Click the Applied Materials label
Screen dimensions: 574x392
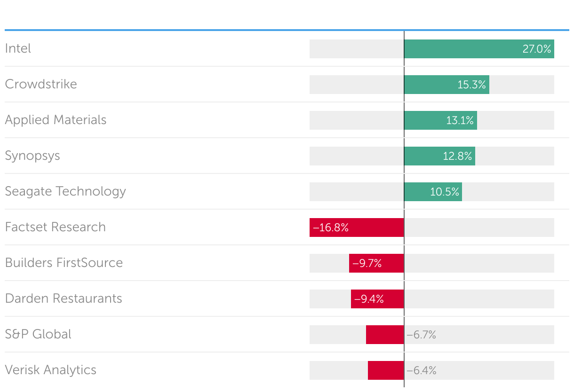tap(56, 120)
